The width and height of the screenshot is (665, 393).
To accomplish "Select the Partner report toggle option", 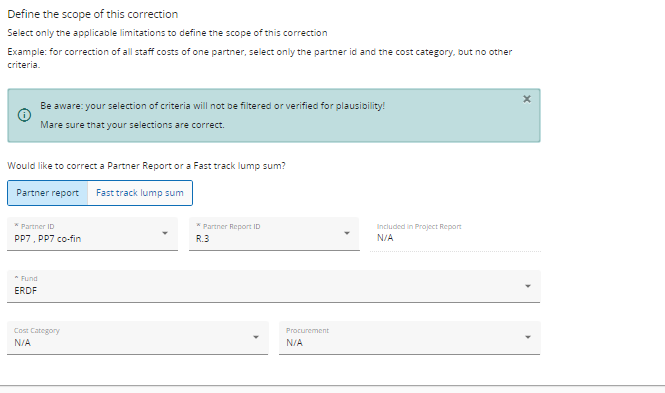I will point(48,193).
